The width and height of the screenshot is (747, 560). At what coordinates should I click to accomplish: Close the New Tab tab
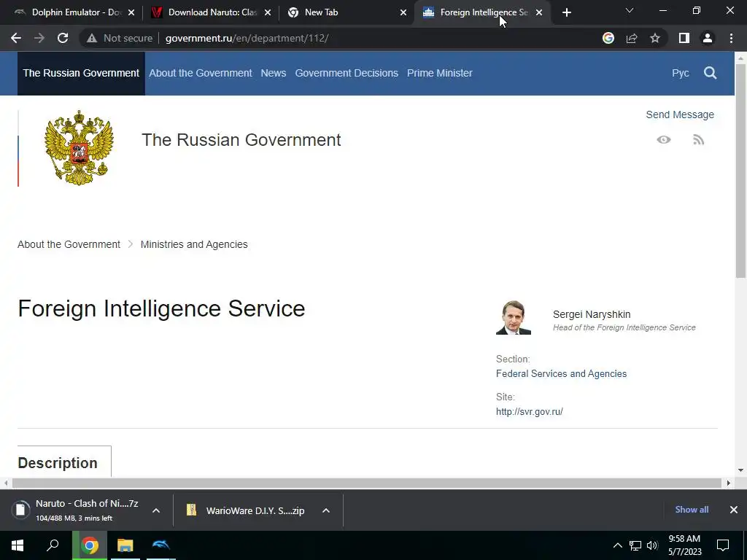click(x=403, y=13)
